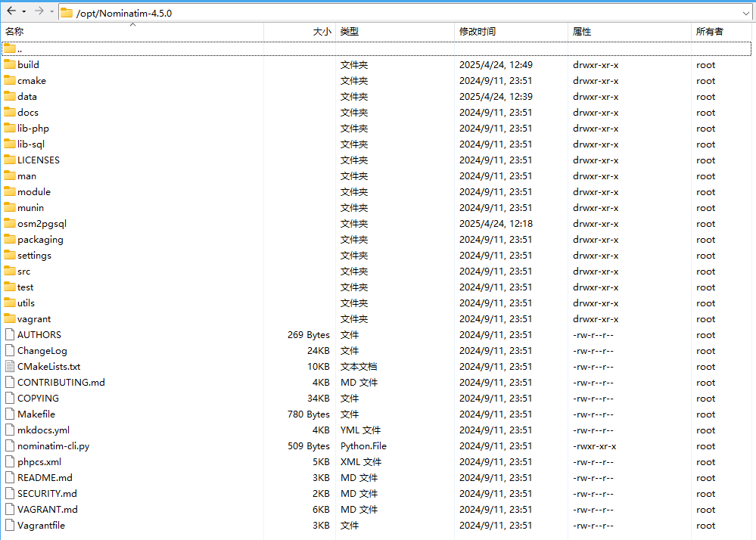Click the SECURITY.md file name
756x540 pixels.
point(47,494)
